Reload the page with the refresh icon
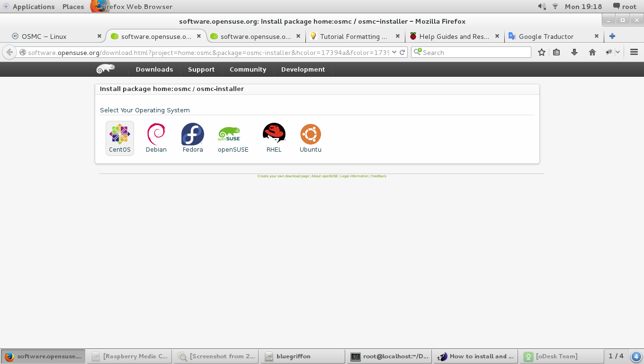Image resolution: width=644 pixels, height=364 pixels. point(402,52)
